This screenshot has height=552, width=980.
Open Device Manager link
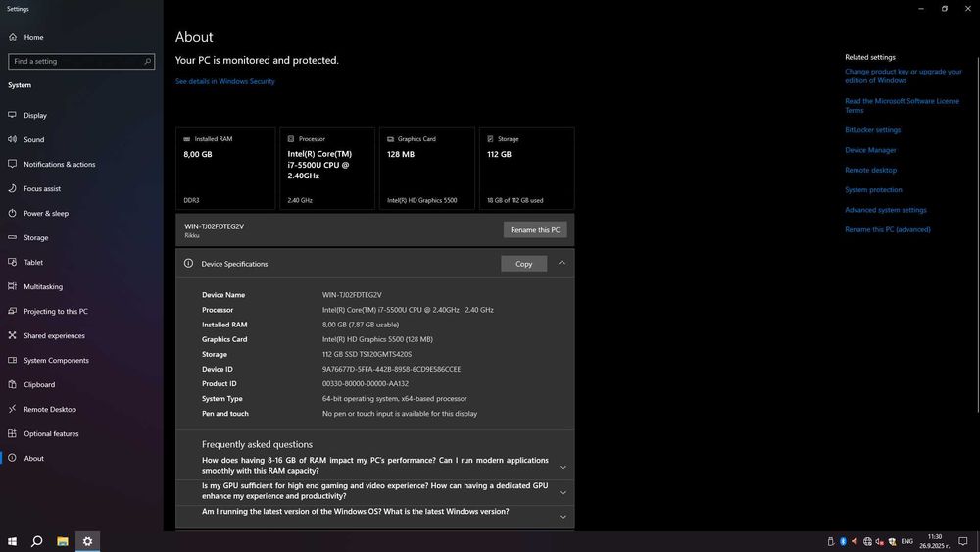click(870, 150)
